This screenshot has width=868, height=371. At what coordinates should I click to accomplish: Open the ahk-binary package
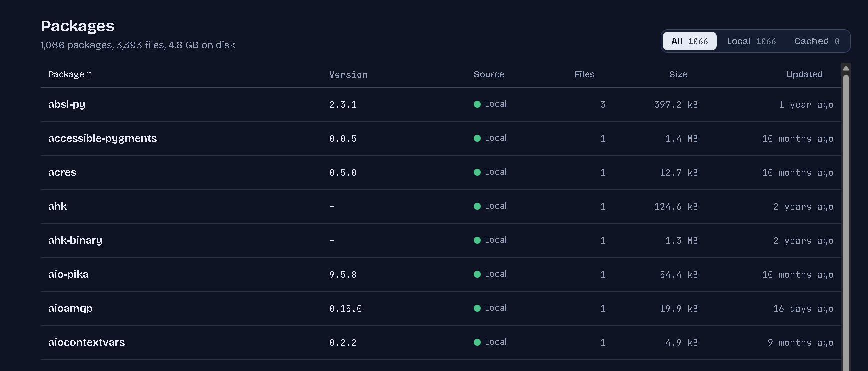coord(75,240)
